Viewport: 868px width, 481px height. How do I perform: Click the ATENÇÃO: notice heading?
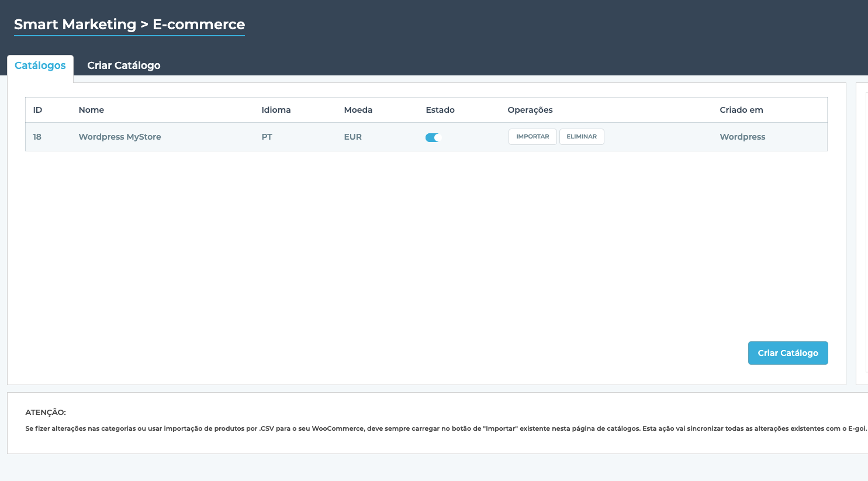46,413
